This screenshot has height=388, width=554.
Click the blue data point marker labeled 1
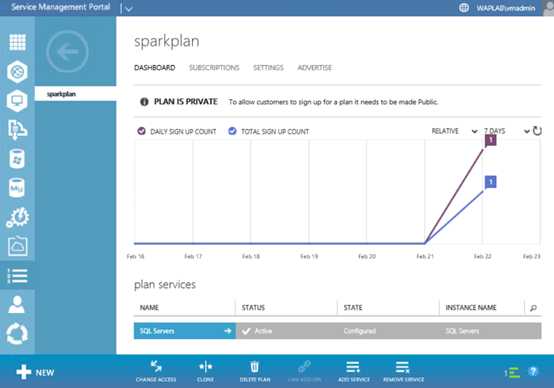point(490,182)
